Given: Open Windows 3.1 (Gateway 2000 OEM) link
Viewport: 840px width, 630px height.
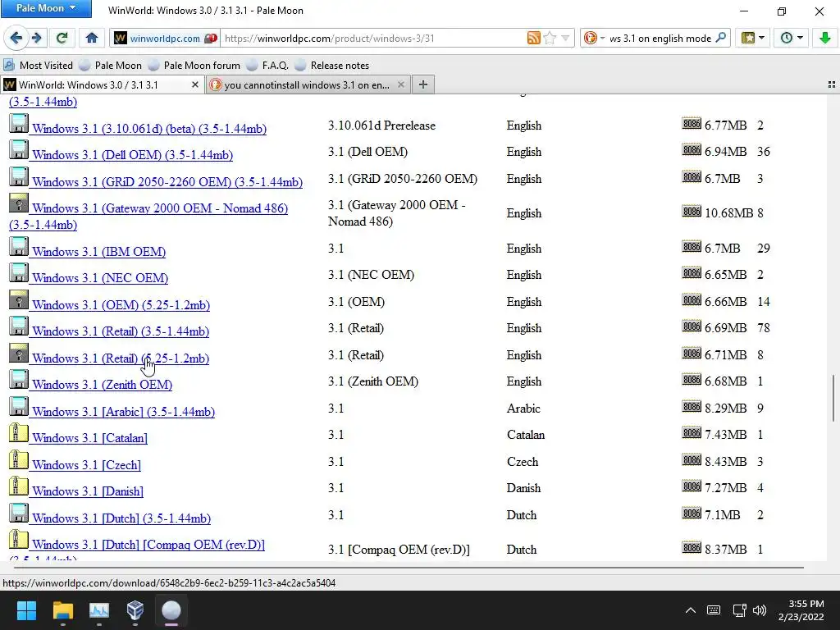Looking at the screenshot, I should coord(160,208).
